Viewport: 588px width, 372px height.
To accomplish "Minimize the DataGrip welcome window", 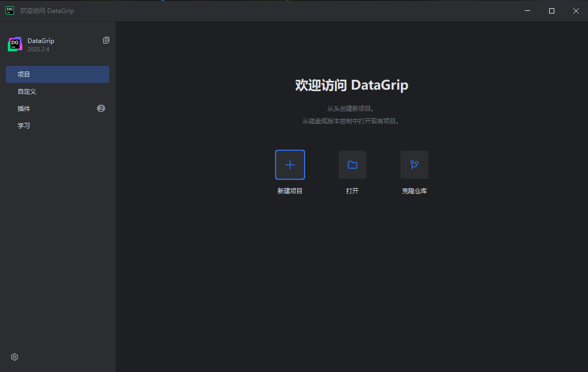I will coord(527,10).
